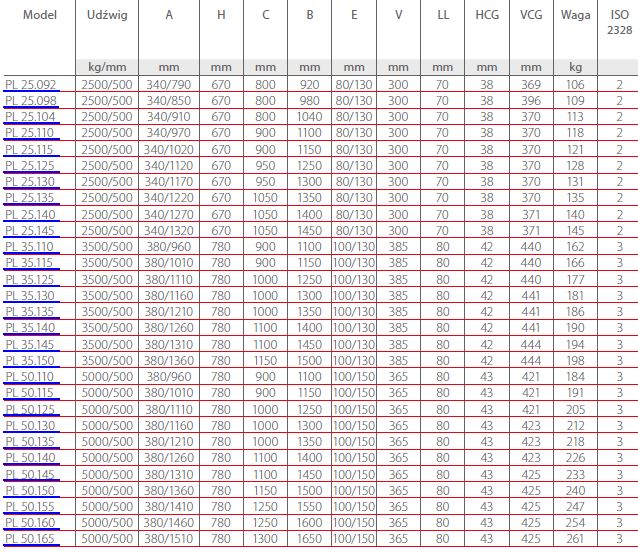Image resolution: width=638 pixels, height=553 pixels.
Task: Select 181 weight in PL 35.130 row
Action: click(575, 295)
